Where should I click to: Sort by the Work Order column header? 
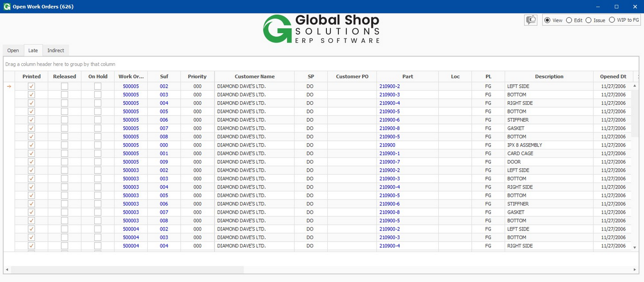(x=131, y=77)
